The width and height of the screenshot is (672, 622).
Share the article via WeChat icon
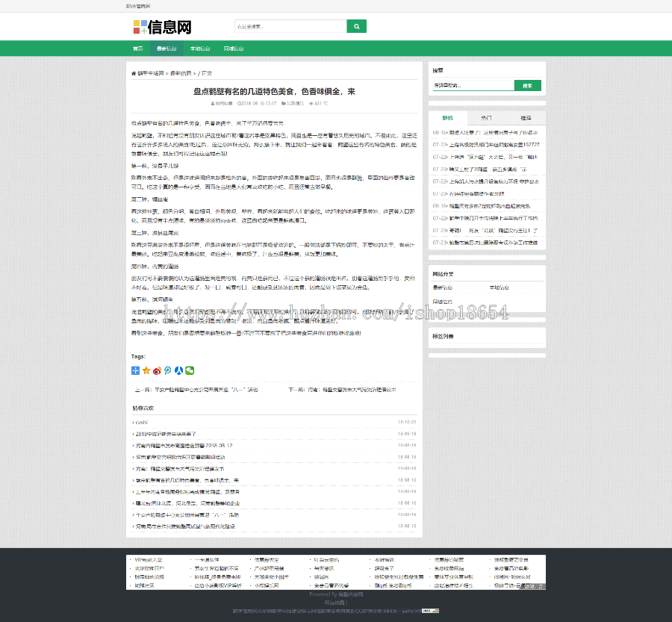point(190,370)
